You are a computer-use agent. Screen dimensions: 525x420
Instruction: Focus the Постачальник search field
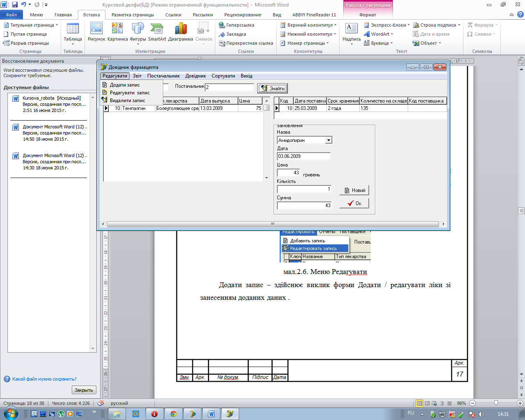229,87
